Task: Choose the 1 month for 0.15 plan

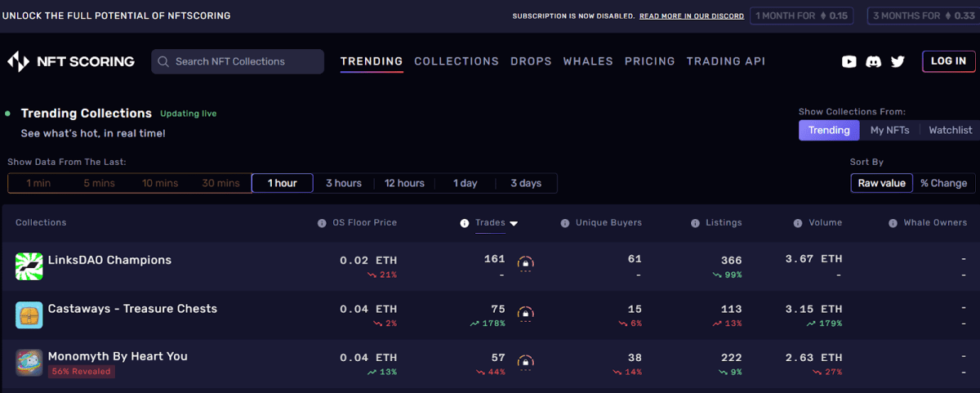Action: coord(804,16)
